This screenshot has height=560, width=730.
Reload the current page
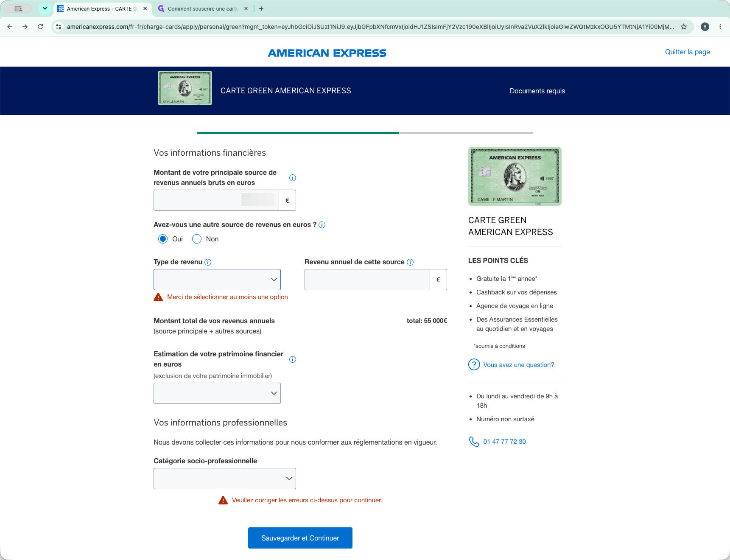point(40,27)
